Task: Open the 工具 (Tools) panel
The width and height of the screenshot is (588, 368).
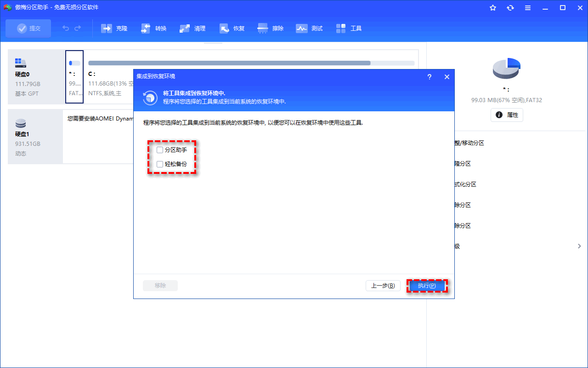Action: 349,28
